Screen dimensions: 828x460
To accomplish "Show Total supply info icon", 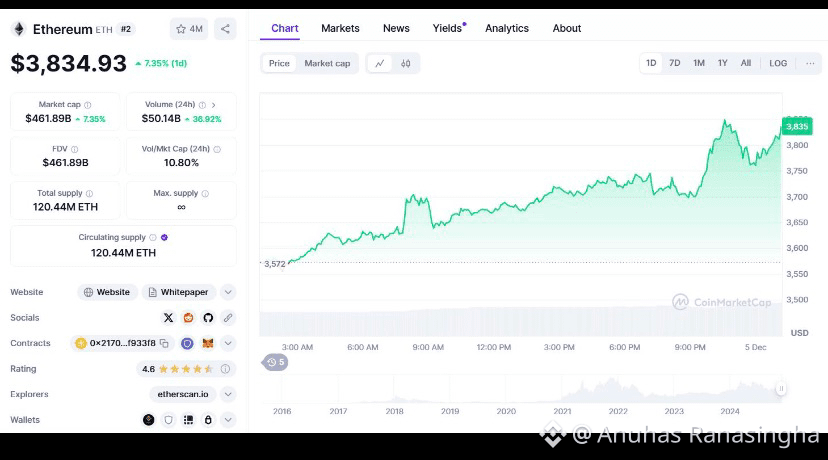I will tap(89, 194).
